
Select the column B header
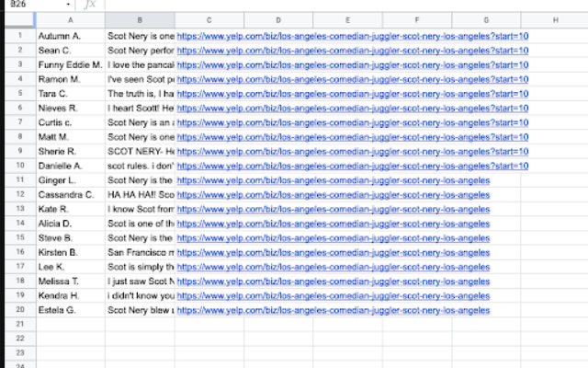point(140,20)
